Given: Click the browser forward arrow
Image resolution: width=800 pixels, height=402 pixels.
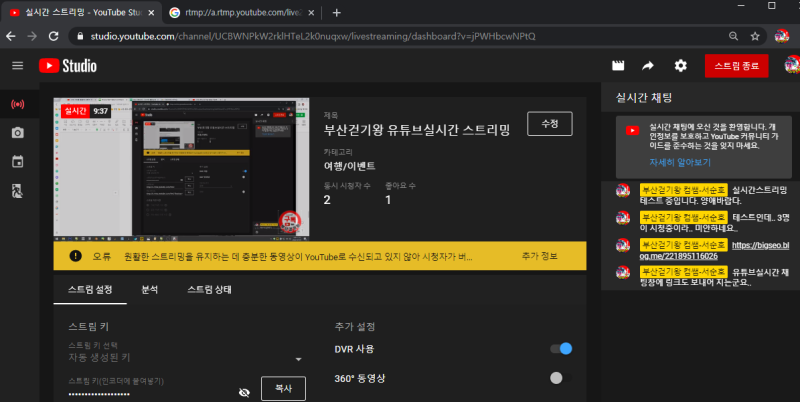Looking at the screenshot, I should coord(32,36).
